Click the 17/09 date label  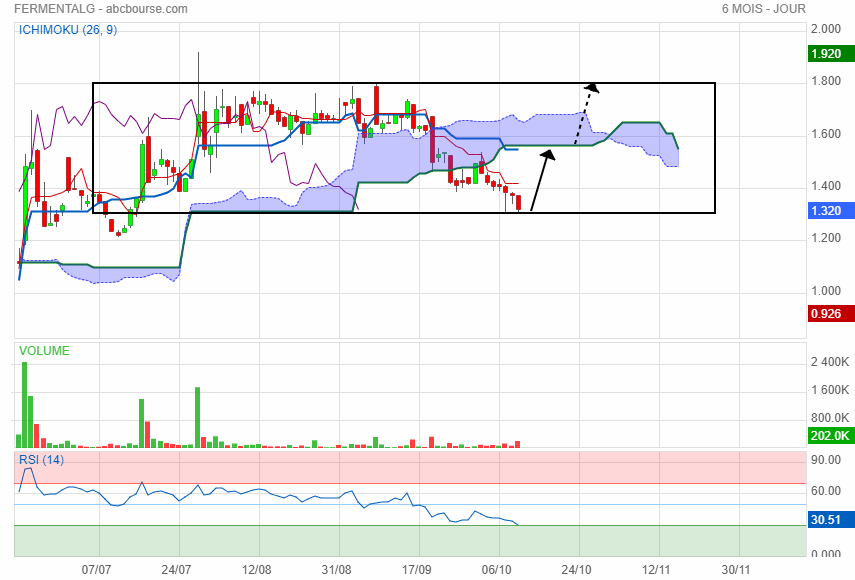(x=417, y=570)
